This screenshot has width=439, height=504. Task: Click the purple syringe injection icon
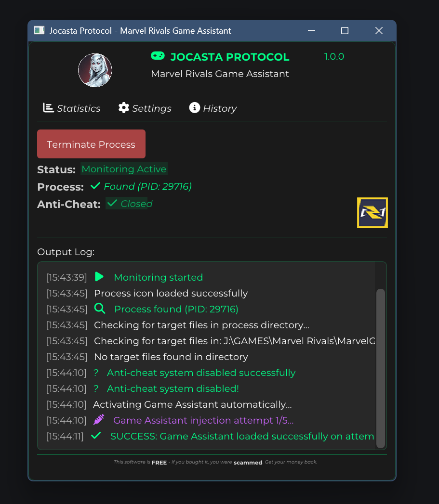99,420
